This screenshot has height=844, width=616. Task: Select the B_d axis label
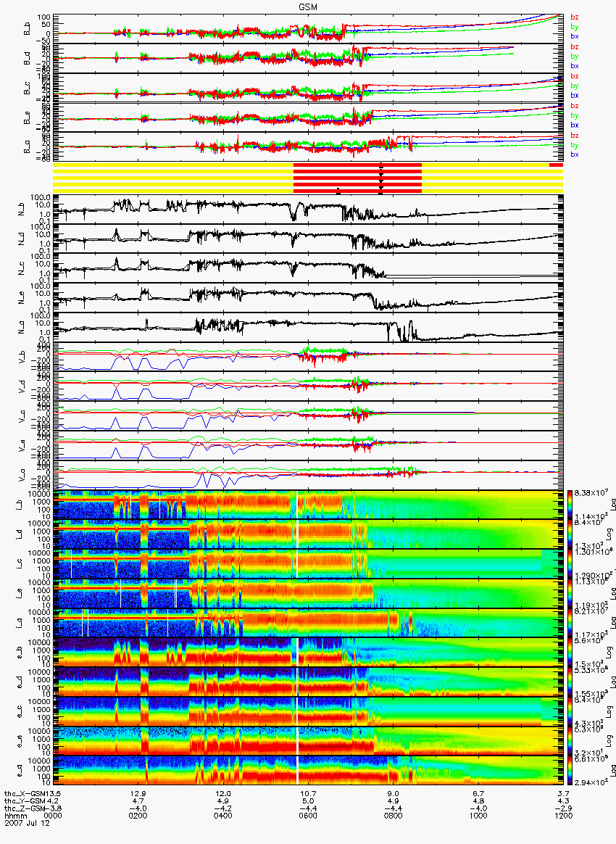point(27,57)
